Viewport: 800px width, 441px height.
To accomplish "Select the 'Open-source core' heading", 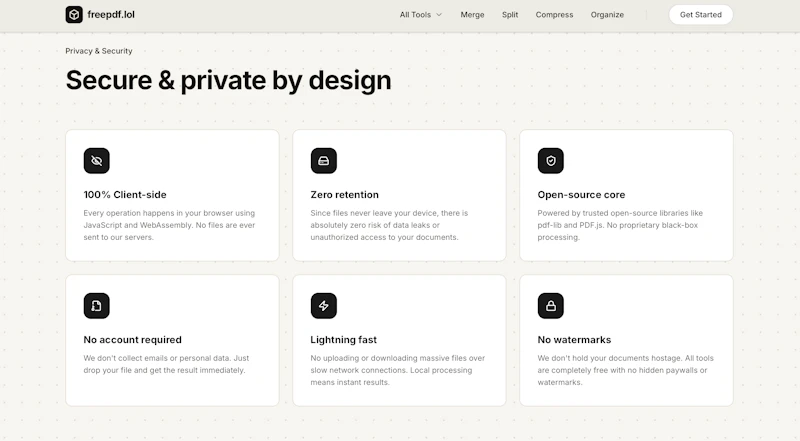I will [x=581, y=194].
